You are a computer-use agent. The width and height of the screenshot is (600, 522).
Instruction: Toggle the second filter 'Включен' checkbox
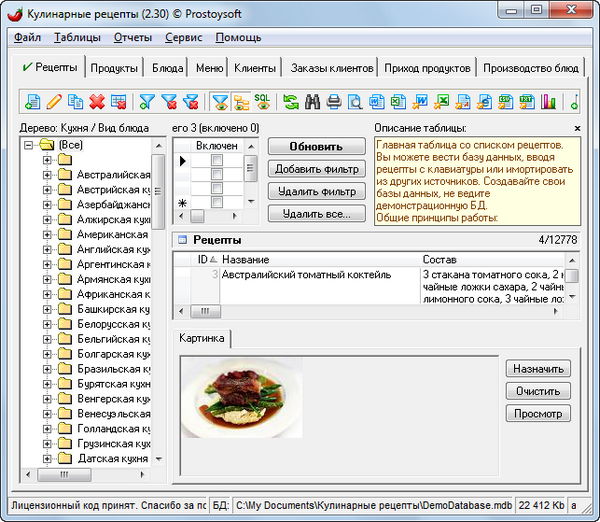(216, 174)
